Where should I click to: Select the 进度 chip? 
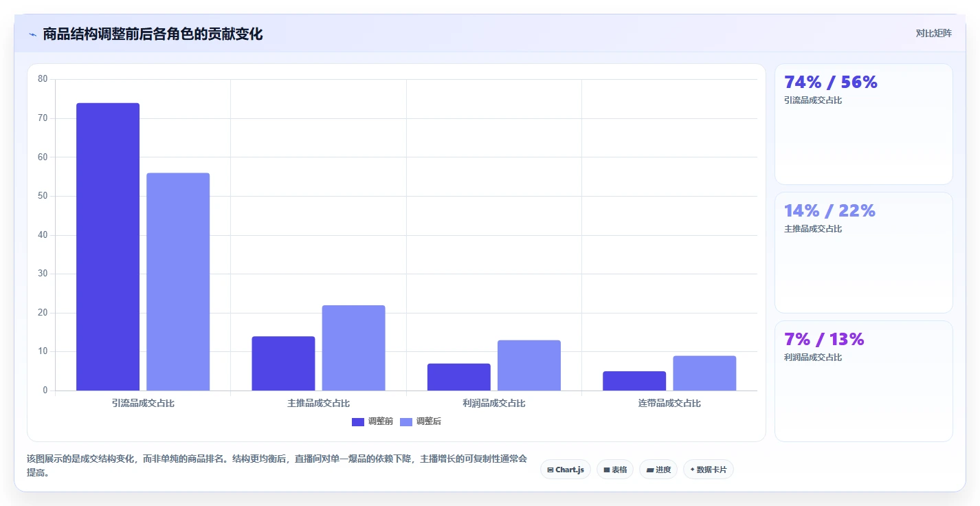pos(658,470)
